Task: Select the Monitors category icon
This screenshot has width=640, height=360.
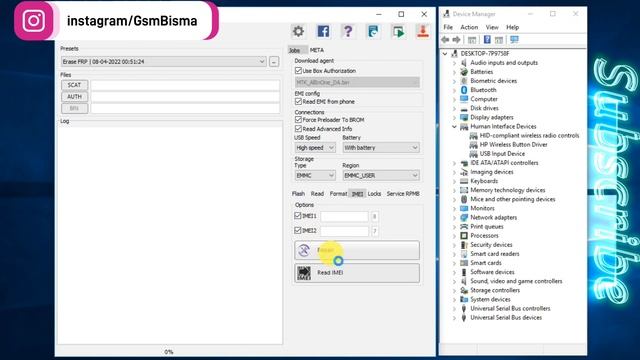Action: (464, 208)
